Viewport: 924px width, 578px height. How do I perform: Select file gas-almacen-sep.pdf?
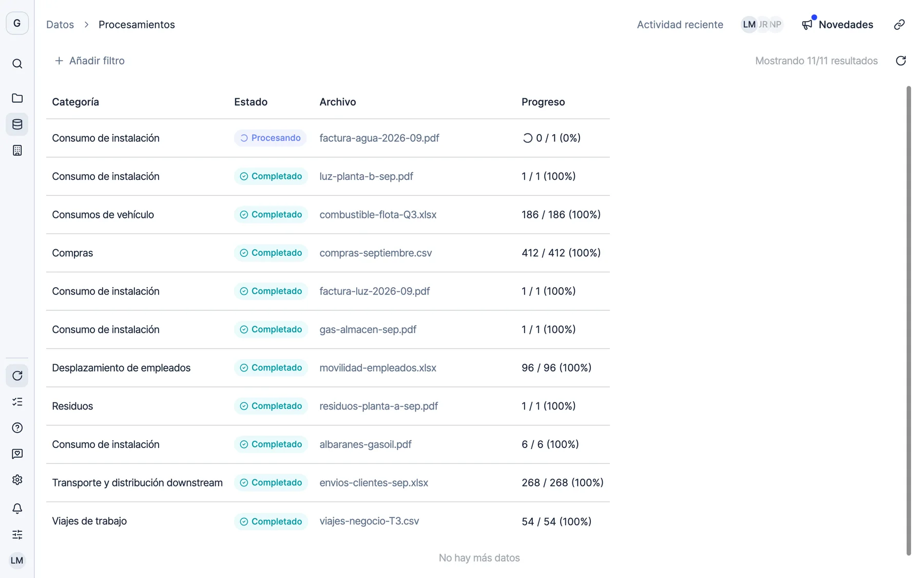(x=368, y=329)
